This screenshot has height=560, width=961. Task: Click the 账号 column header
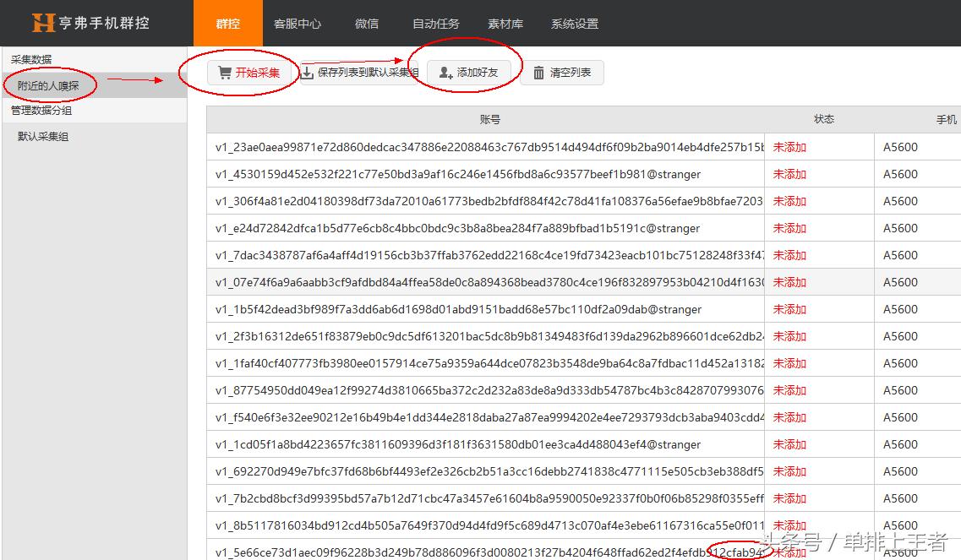[489, 119]
